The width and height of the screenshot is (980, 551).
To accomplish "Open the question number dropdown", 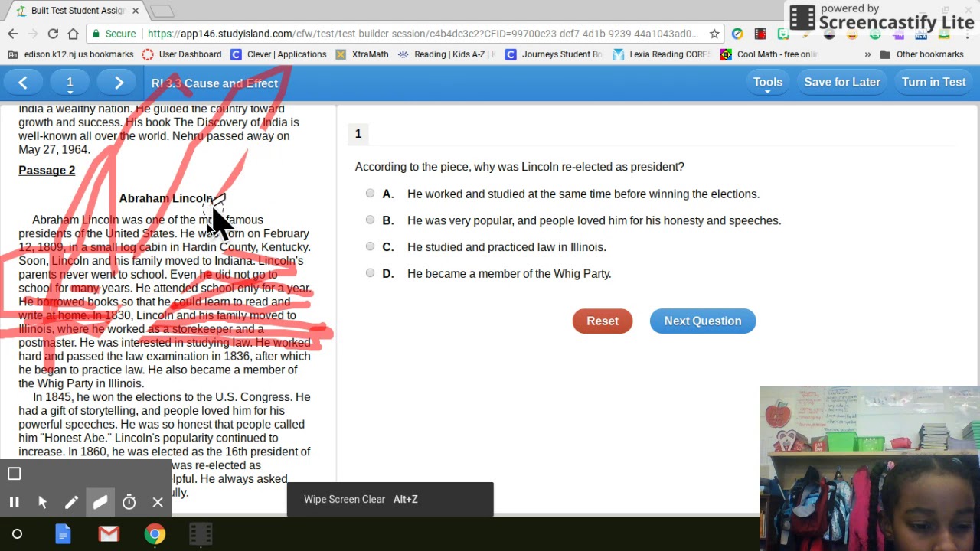I will pos(70,82).
